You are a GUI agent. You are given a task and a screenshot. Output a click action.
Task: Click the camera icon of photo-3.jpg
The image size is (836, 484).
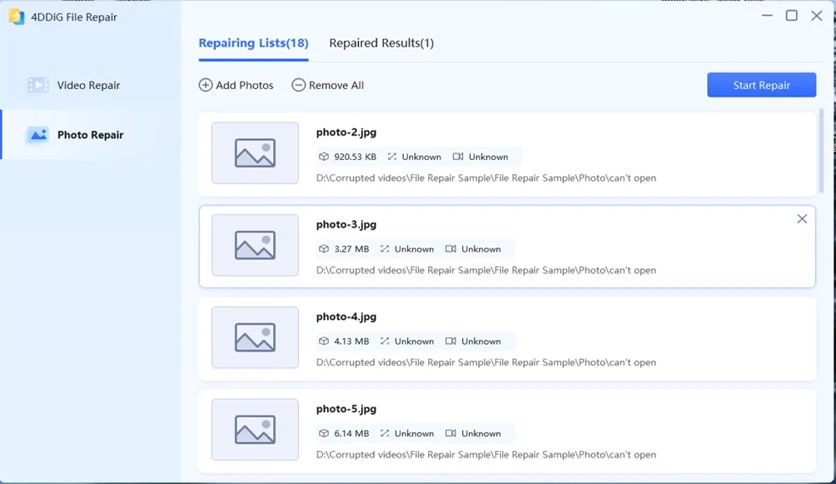pyautogui.click(x=451, y=249)
